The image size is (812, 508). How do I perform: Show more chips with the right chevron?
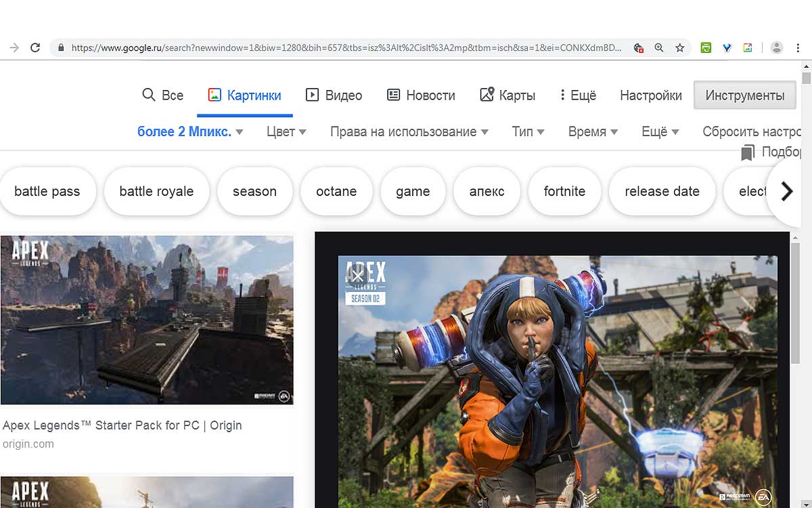pyautogui.click(x=786, y=192)
